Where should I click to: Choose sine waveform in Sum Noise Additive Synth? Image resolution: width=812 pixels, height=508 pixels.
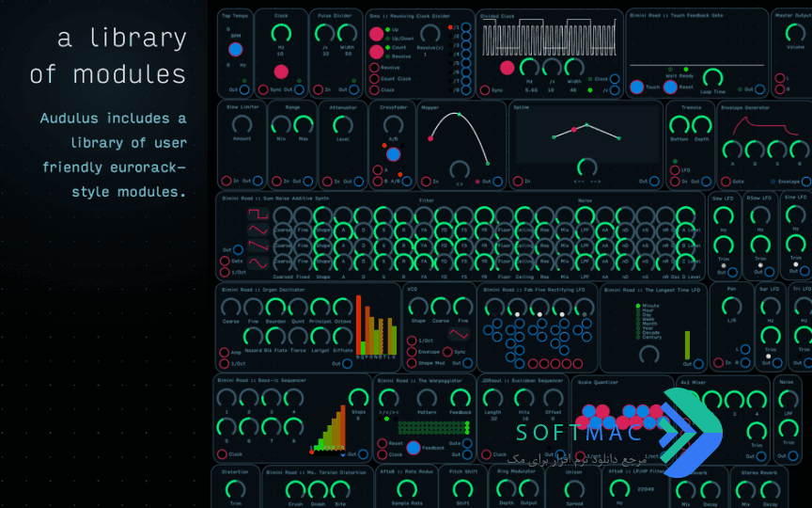[x=258, y=262]
